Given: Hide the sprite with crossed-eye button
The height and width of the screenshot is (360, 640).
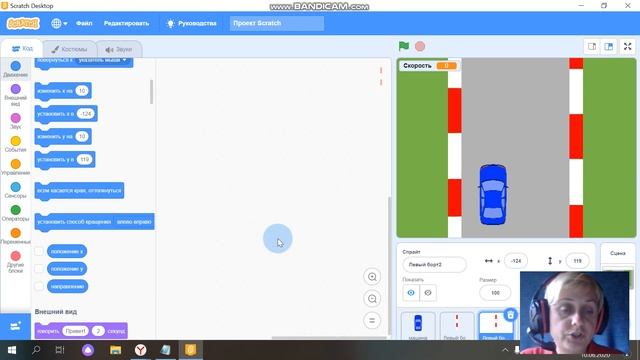Looking at the screenshot, I should click(428, 293).
